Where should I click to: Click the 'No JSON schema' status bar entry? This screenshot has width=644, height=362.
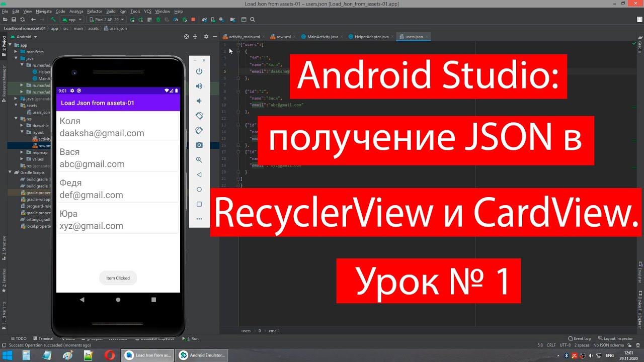click(609, 345)
